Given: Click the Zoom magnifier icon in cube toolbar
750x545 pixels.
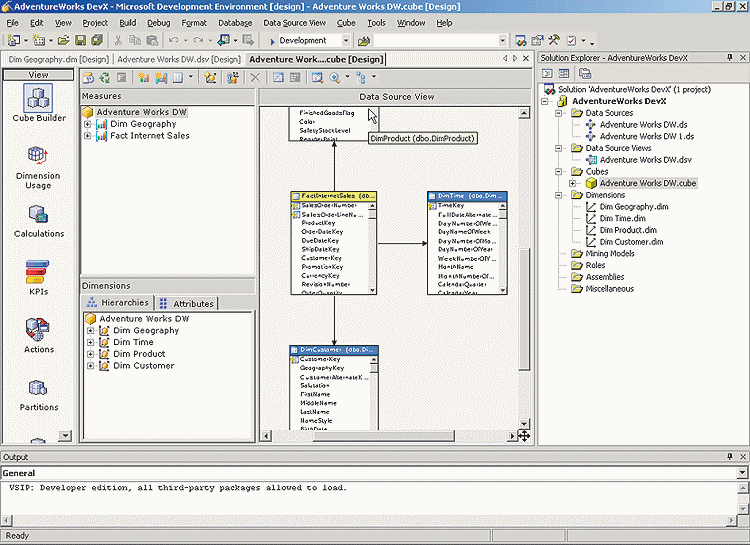Looking at the screenshot, I should point(335,78).
